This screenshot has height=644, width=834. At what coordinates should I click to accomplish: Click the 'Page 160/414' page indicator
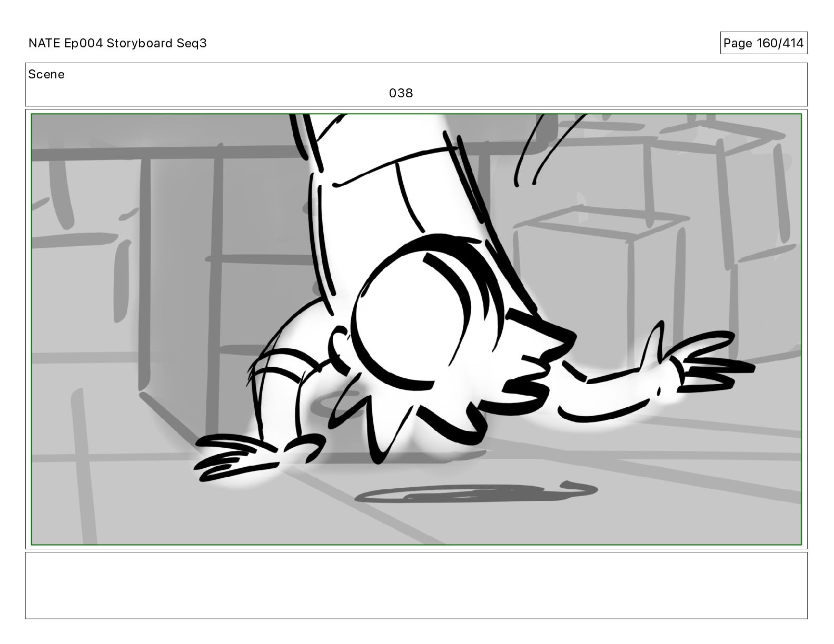pos(763,43)
